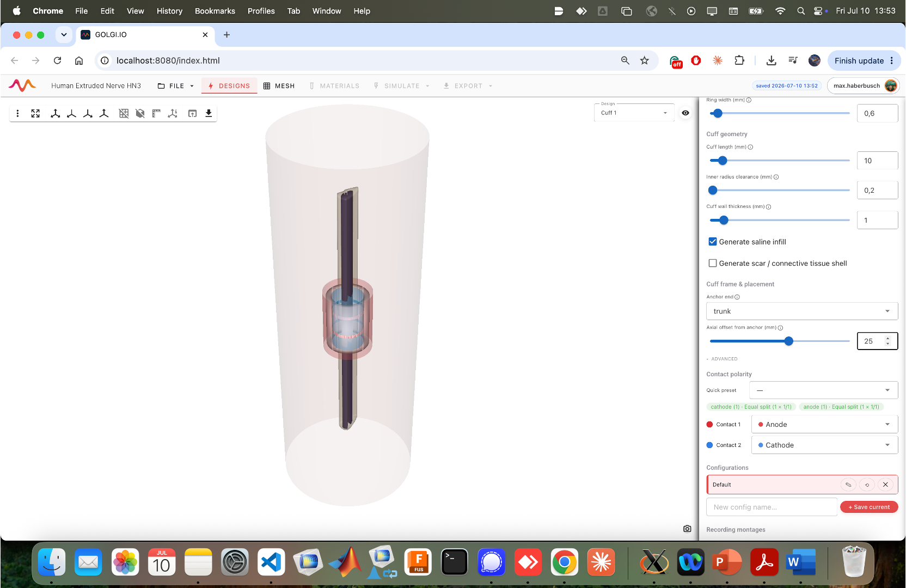Toggle the axes info icon

pos(173,113)
